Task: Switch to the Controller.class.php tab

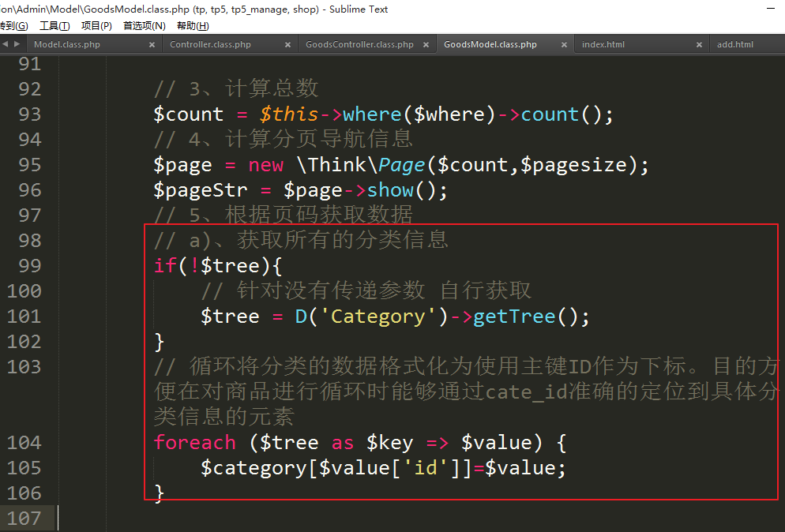Action: 210,45
